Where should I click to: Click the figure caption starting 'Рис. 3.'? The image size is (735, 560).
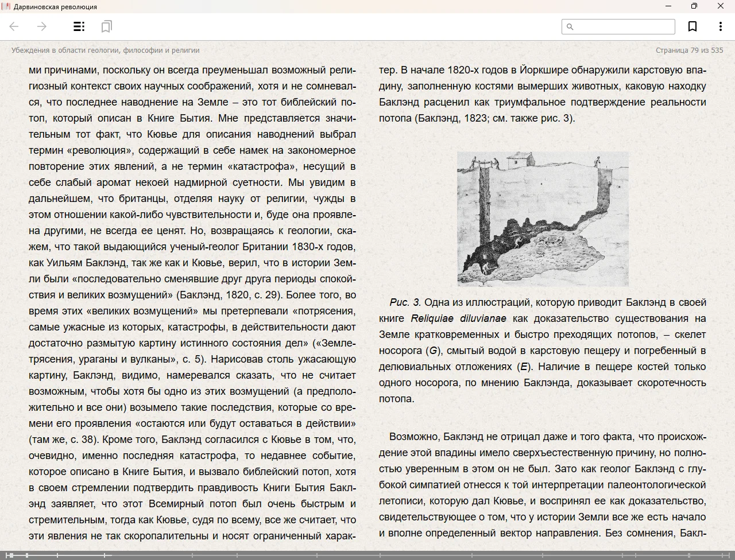(542, 350)
